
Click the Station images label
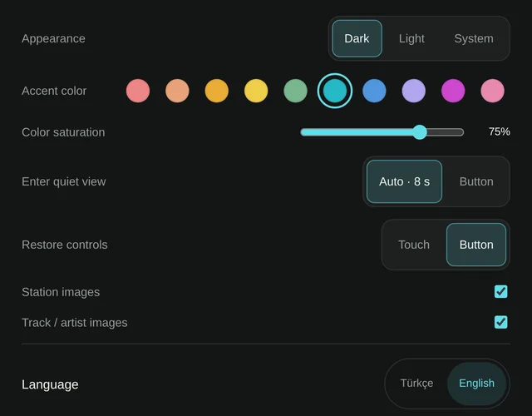tap(61, 292)
